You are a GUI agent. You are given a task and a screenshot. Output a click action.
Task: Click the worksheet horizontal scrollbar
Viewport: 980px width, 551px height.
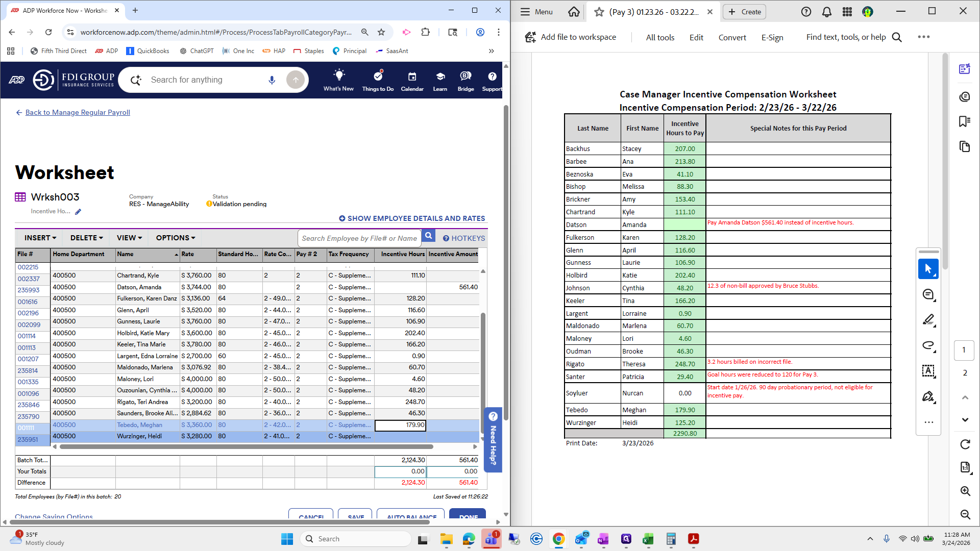246,446
